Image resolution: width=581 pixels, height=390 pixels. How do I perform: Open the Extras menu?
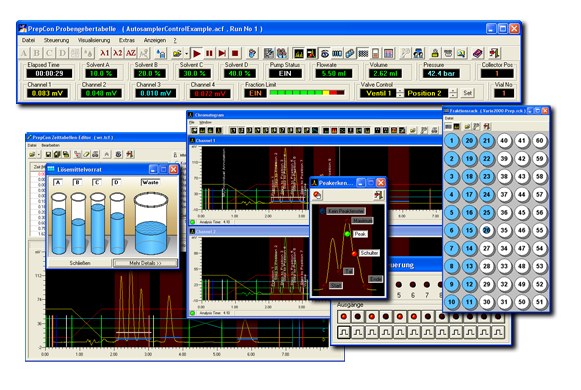click(x=127, y=40)
